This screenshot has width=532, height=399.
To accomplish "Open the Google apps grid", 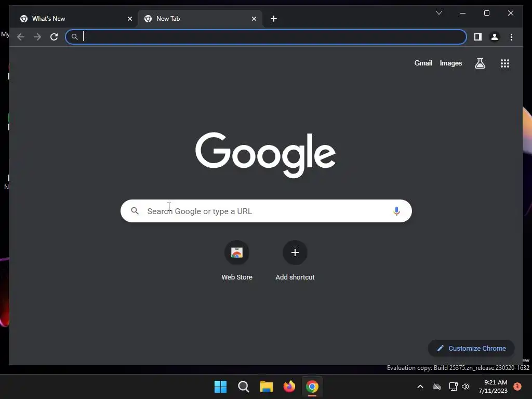I will coord(505,63).
